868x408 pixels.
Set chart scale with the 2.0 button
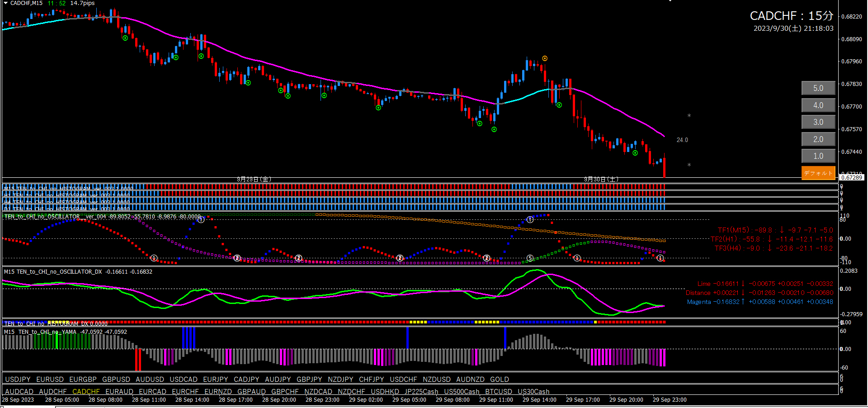coord(818,139)
